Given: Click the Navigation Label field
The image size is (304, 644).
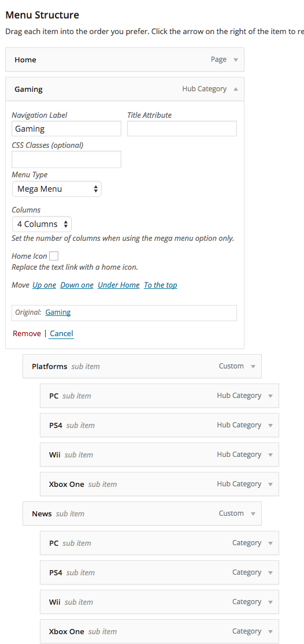Looking at the screenshot, I should (66, 129).
